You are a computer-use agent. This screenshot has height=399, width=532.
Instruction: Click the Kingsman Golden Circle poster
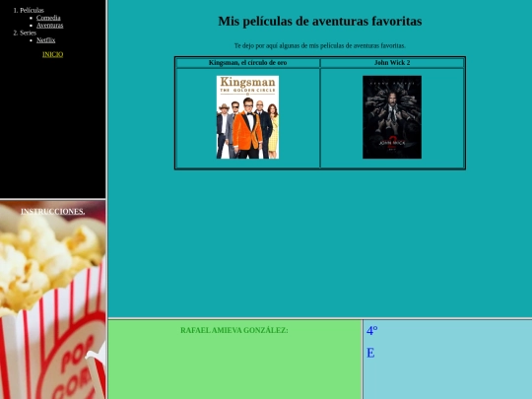pos(247,117)
